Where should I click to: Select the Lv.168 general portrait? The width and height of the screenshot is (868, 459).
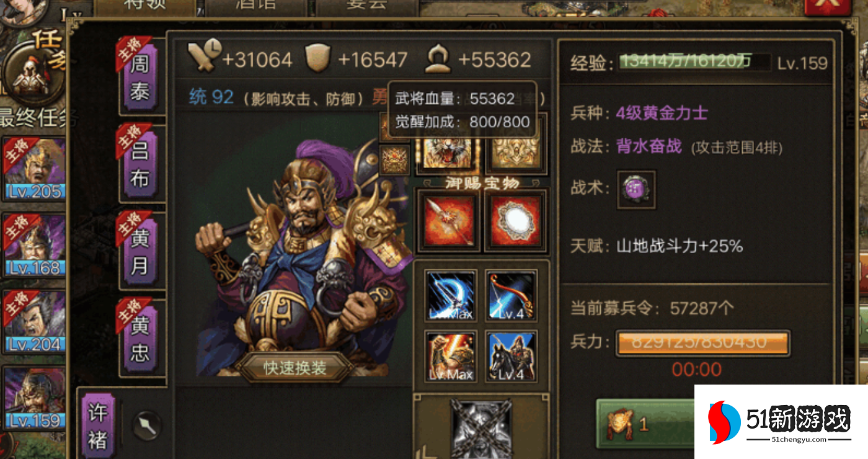(x=34, y=245)
